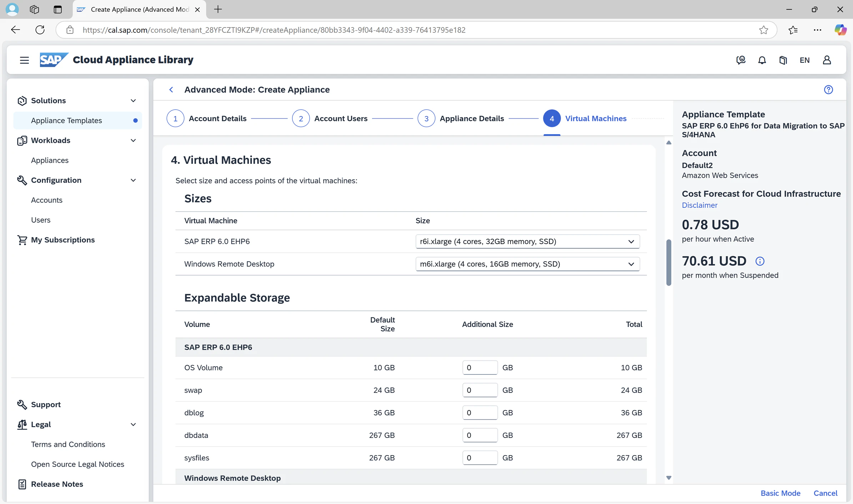Viewport: 853px width, 504px height.
Task: Switch to Basic Mode
Action: point(781,493)
